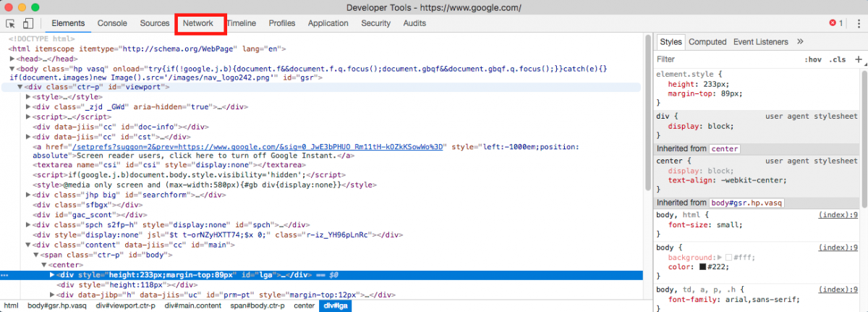Expand the div id spch node
This screenshot has height=312, width=868.
tap(28, 224)
